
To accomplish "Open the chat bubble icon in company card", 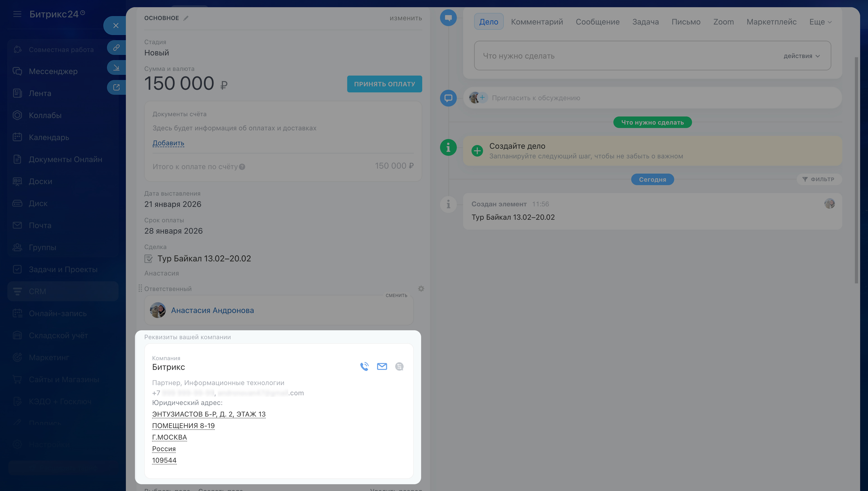I will click(399, 367).
